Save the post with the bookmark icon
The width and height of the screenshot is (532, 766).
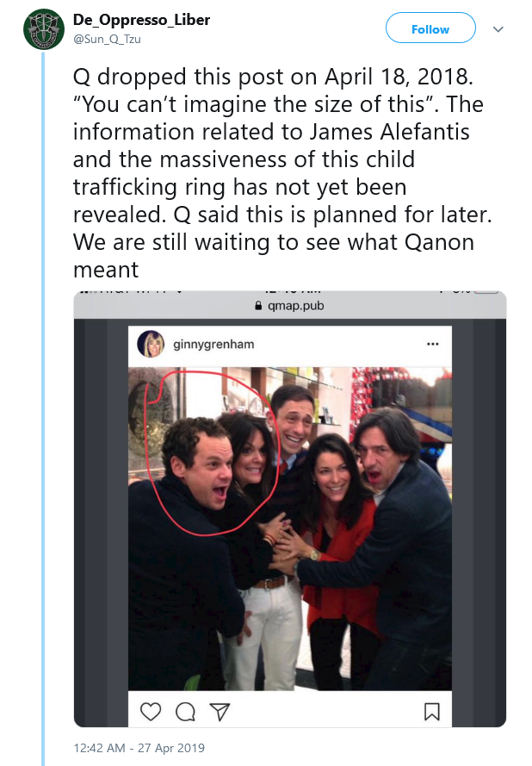point(432,712)
